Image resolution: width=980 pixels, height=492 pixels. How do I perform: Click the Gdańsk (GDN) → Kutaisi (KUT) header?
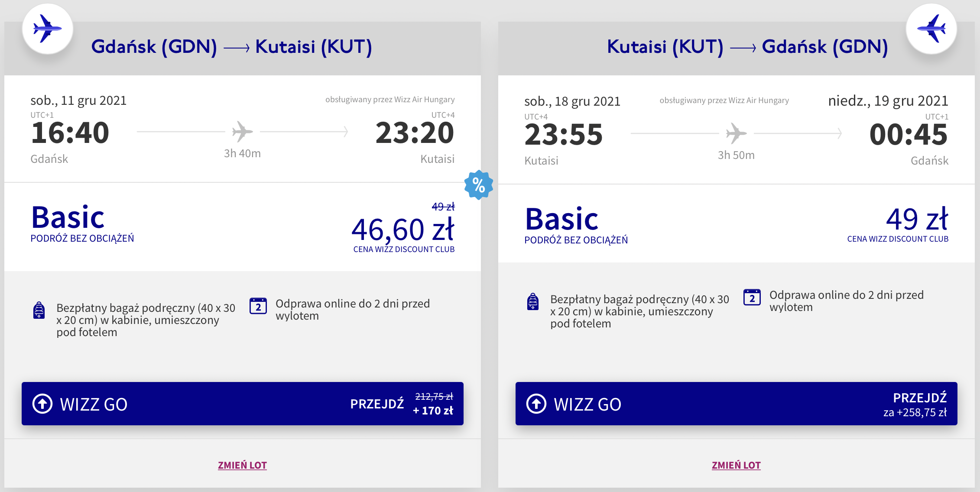[231, 47]
